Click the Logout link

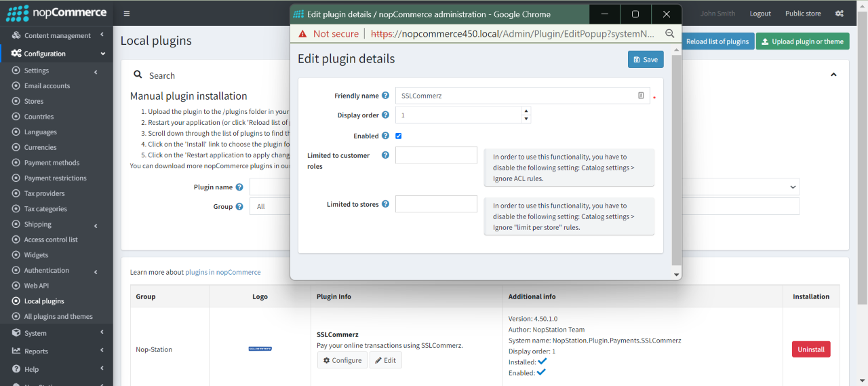760,14
